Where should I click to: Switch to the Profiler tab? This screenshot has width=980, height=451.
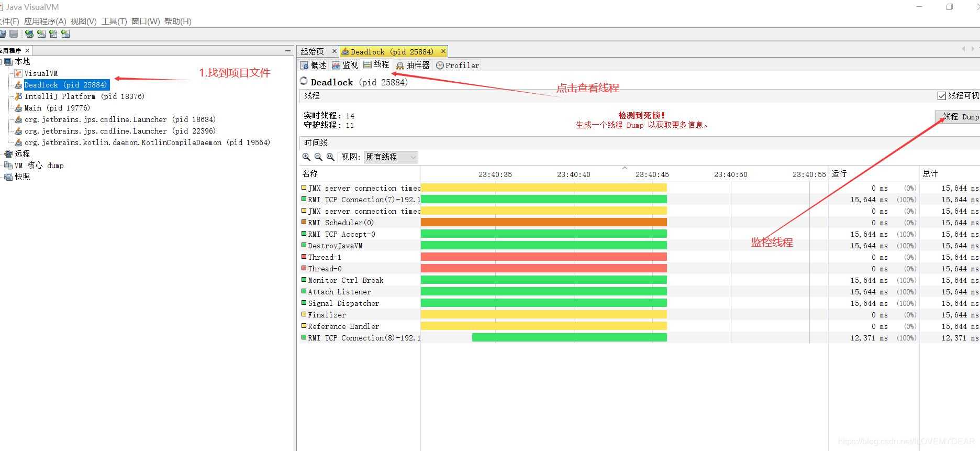[x=458, y=65]
